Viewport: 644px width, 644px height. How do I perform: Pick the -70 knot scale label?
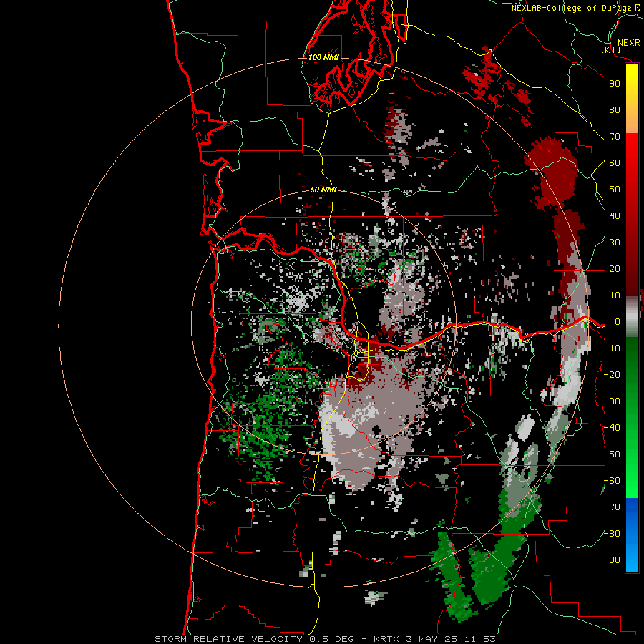(x=612, y=507)
